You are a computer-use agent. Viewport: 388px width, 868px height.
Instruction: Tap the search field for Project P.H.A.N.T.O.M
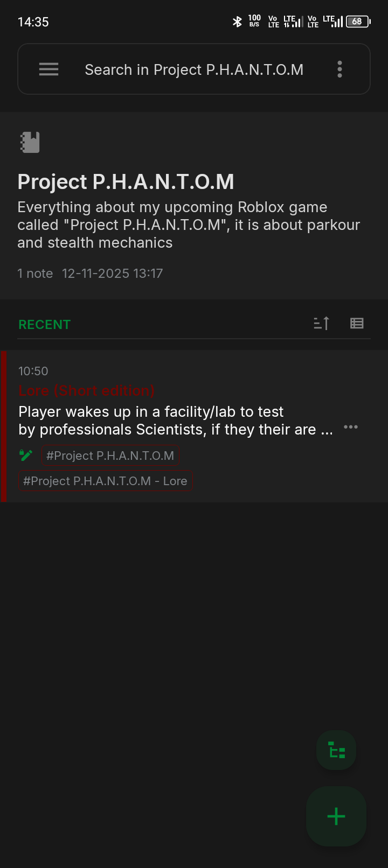(194, 69)
